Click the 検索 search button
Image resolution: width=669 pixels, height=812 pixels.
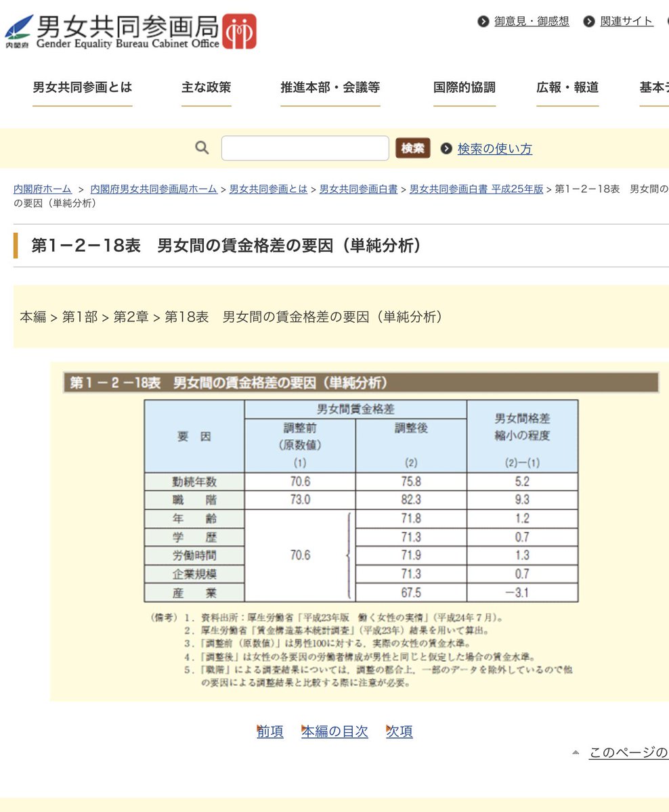pyautogui.click(x=413, y=148)
